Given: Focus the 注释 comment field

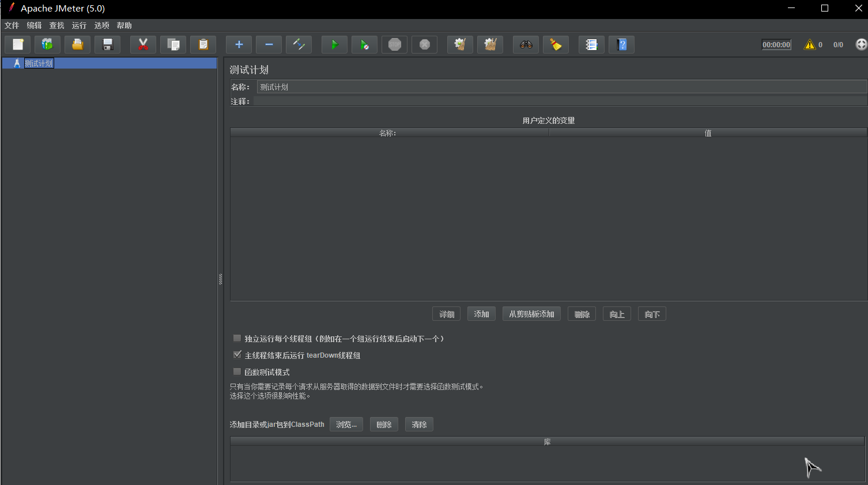Looking at the screenshot, I should [560, 101].
